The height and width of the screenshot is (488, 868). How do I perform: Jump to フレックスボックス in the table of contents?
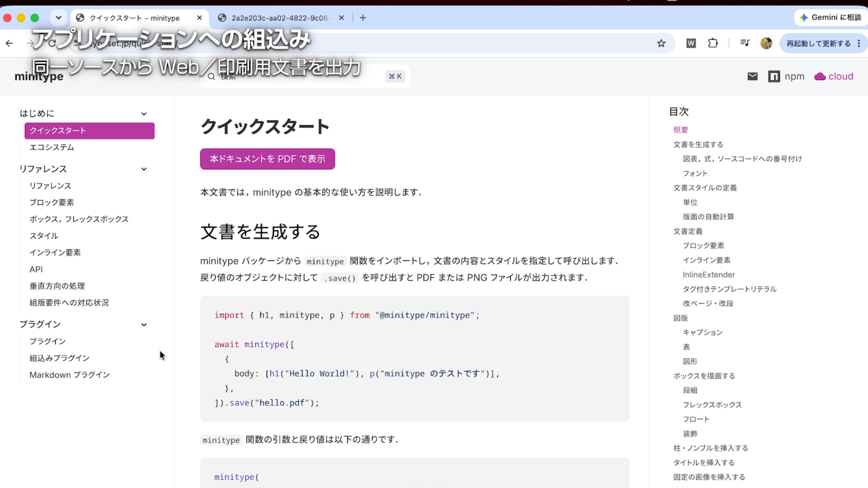[x=712, y=405]
